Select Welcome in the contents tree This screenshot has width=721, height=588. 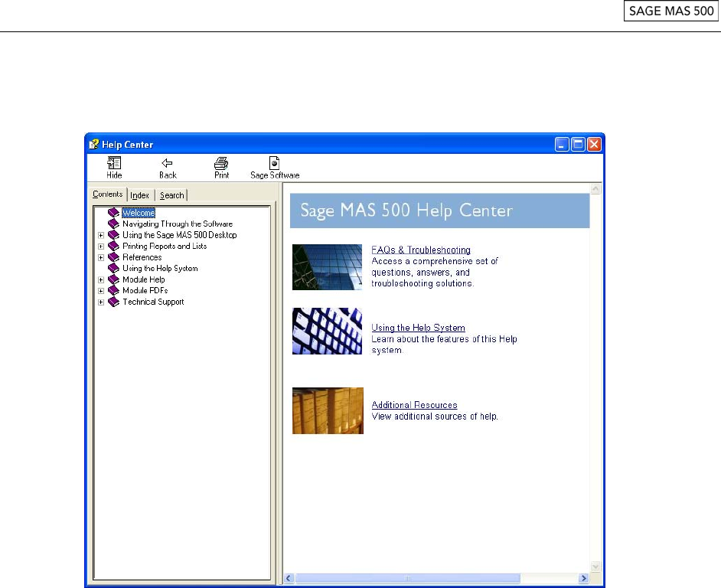click(139, 213)
